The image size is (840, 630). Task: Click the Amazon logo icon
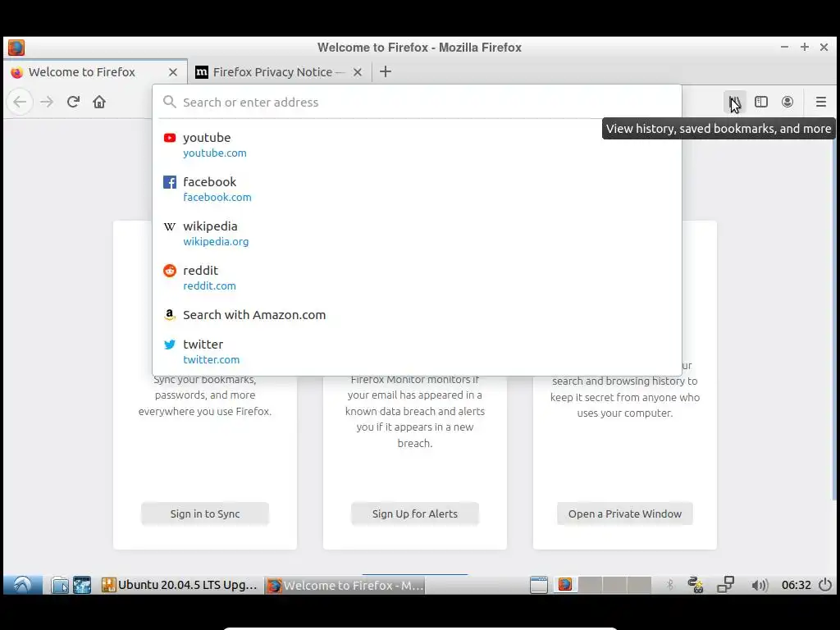pyautogui.click(x=170, y=315)
